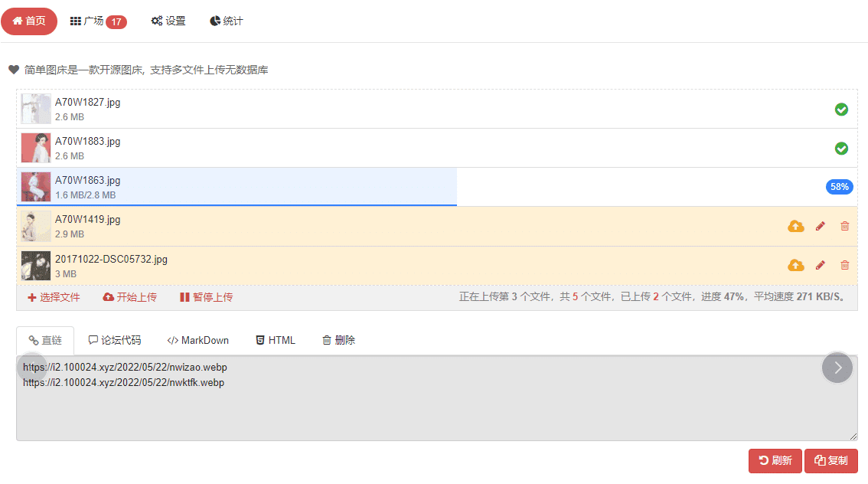Click the 58% upload progress bar

839,186
